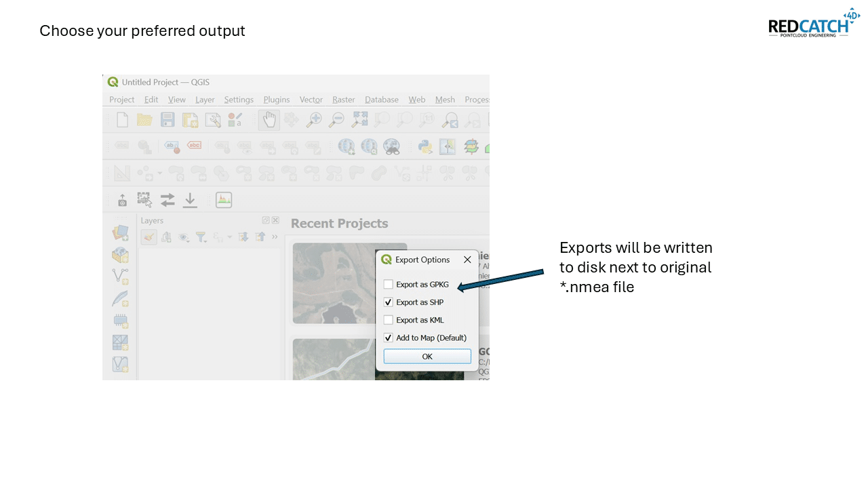Click the Zoom In magnifier icon
The width and height of the screenshot is (868, 488).
pyautogui.click(x=314, y=120)
